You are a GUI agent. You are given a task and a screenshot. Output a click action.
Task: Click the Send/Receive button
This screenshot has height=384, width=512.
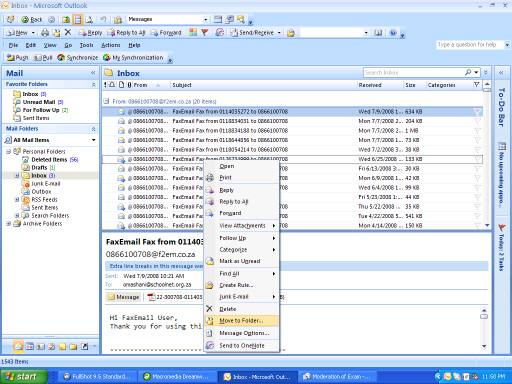(x=253, y=33)
